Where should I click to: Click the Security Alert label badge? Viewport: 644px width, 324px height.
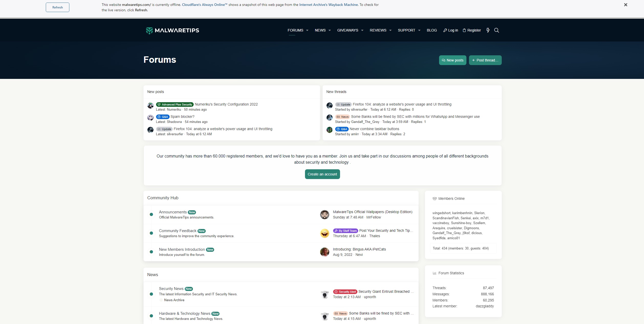point(345,292)
